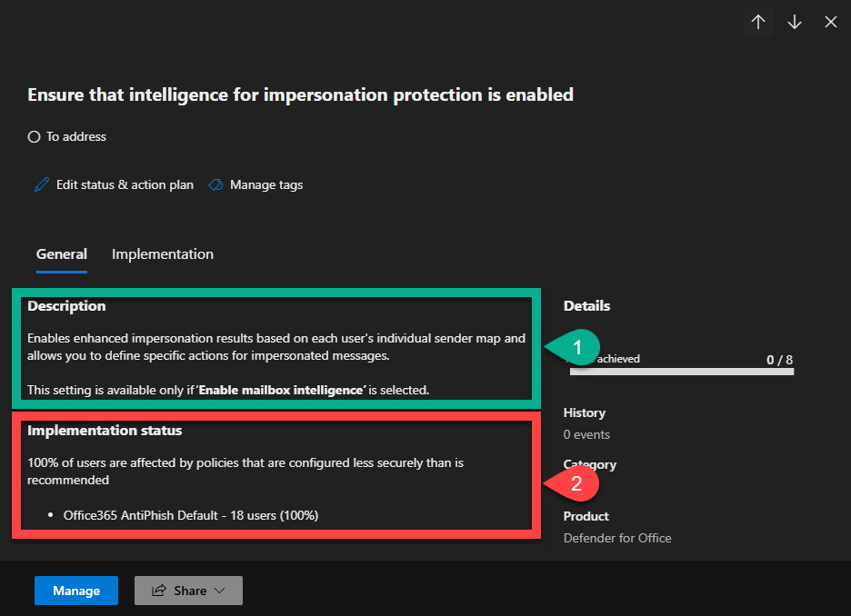Click Defender for Office product label
The image size is (851, 616).
tap(617, 538)
